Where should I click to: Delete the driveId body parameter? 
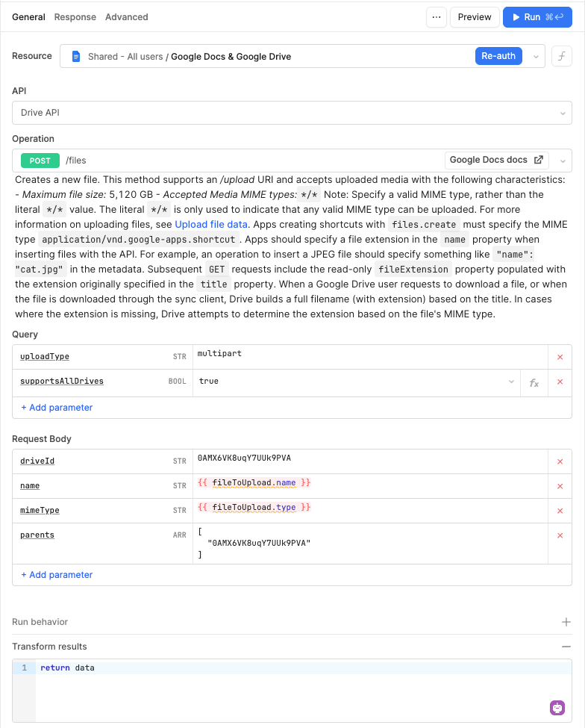pyautogui.click(x=560, y=461)
